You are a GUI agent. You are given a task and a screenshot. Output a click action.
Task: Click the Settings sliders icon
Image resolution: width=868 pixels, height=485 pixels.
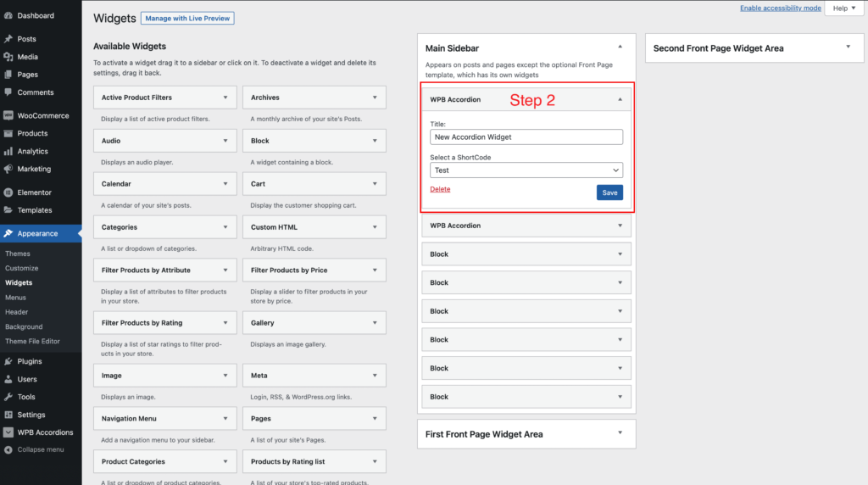click(x=8, y=414)
